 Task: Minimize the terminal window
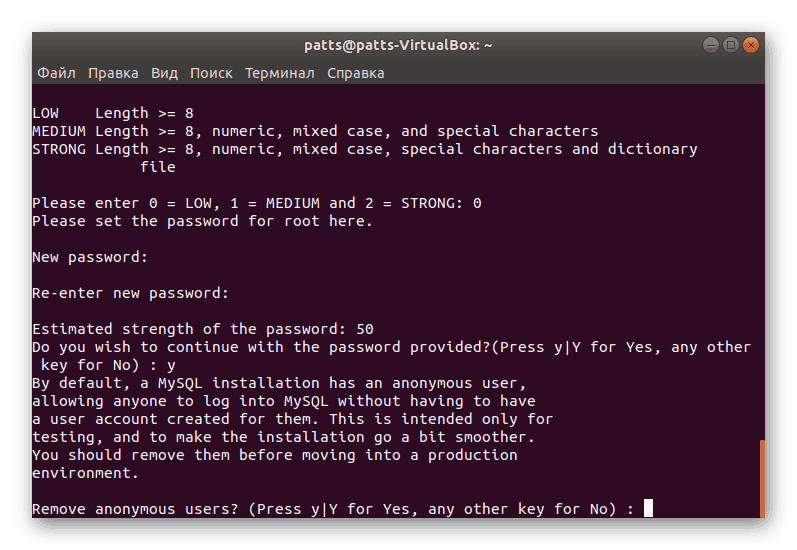[x=711, y=45]
